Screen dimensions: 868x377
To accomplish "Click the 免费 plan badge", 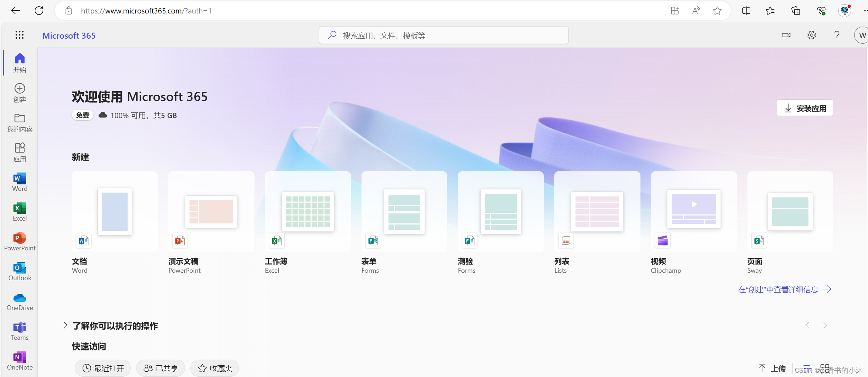I will (x=83, y=115).
